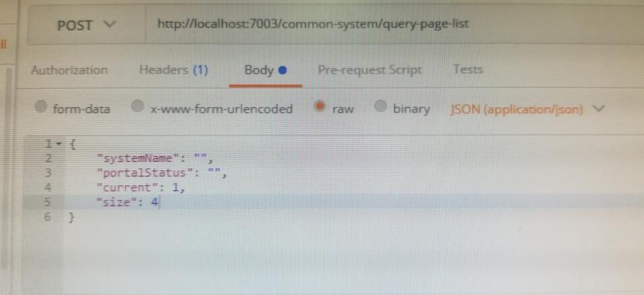Select the form-data radio button
644x295 pixels.
41,107
